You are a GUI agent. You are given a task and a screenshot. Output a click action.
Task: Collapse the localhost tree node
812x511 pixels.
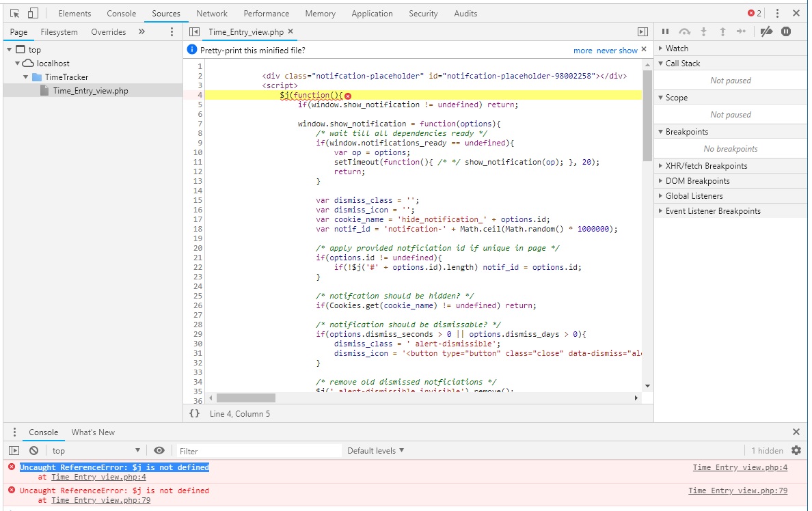click(x=18, y=63)
